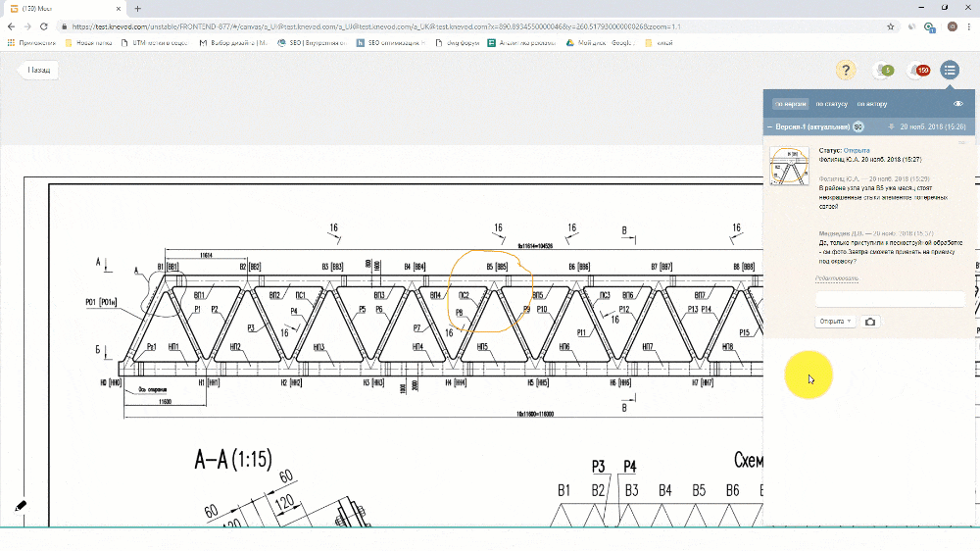Image resolution: width=980 pixels, height=551 pixels.
Task: Collapse the Версия-1 (актуальная) section
Action: tap(770, 126)
